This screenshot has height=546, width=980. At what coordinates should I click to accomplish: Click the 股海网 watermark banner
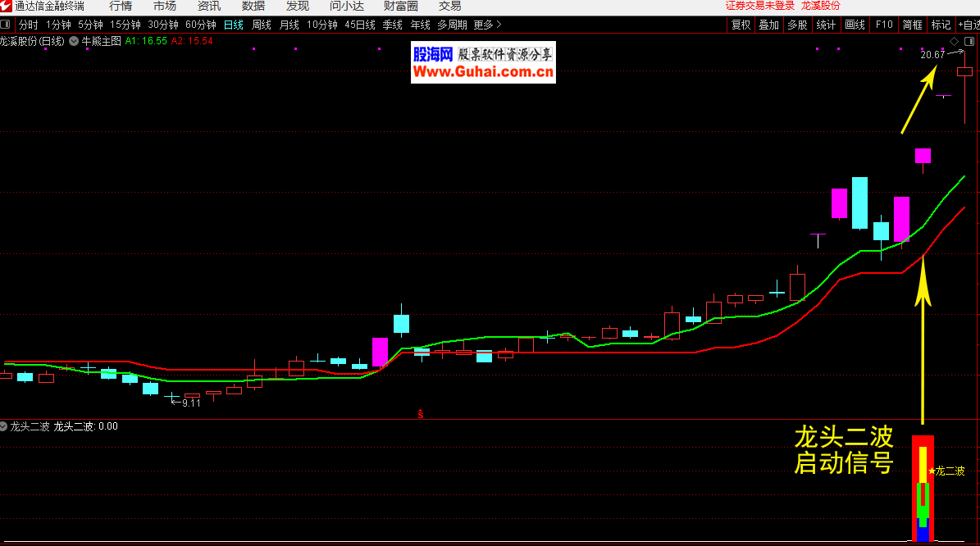tap(483, 63)
